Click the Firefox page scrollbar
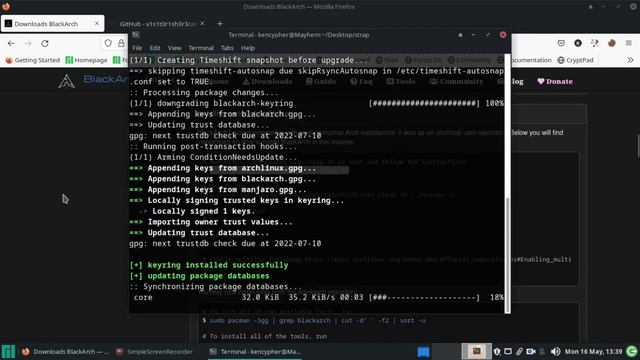Image resolution: width=640 pixels, height=360 pixels. pyautogui.click(x=638, y=145)
